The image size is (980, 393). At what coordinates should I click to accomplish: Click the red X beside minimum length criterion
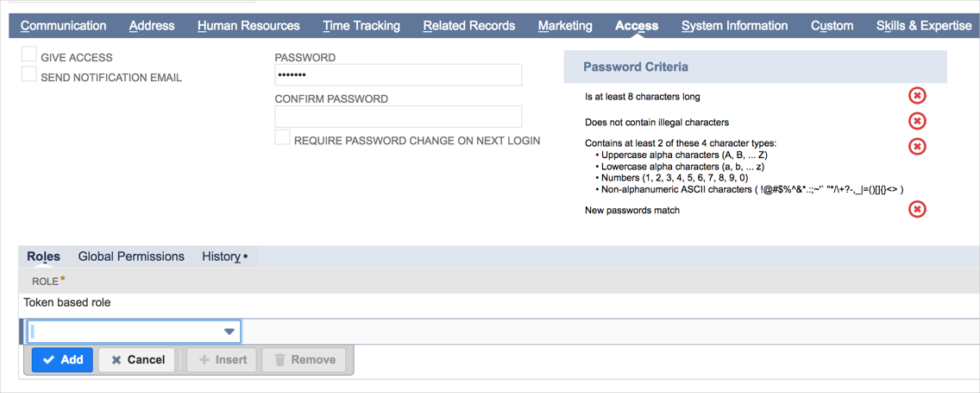pos(917,96)
